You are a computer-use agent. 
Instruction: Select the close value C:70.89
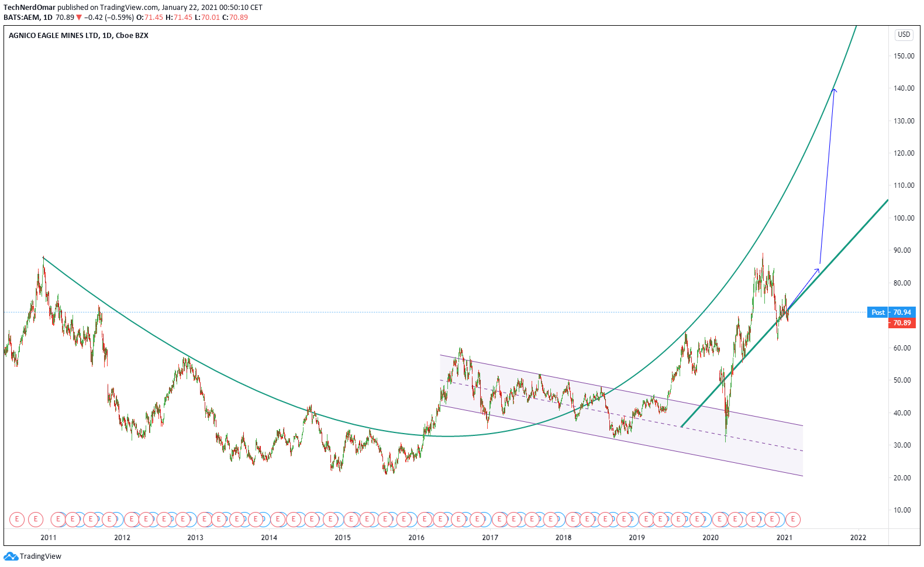pos(235,18)
